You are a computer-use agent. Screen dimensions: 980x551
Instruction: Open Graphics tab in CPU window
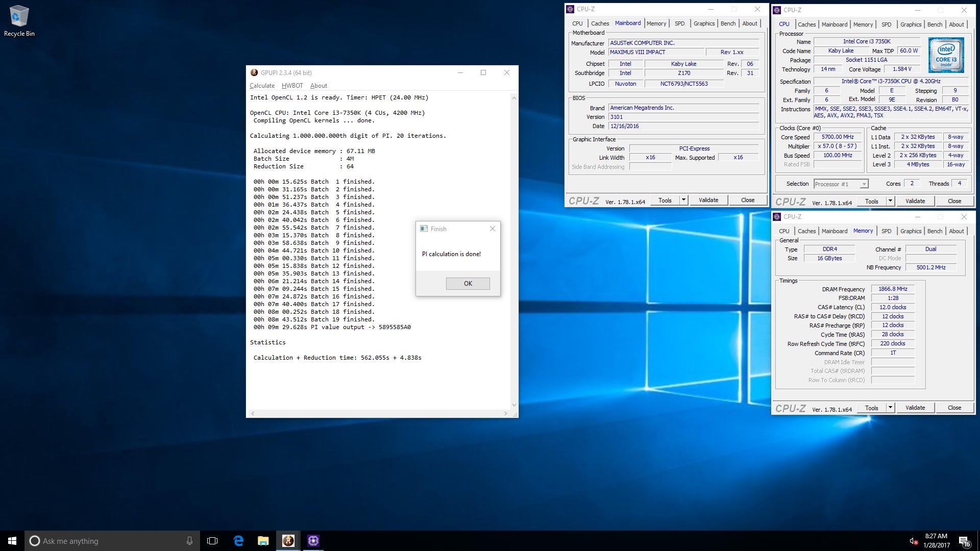coord(911,24)
